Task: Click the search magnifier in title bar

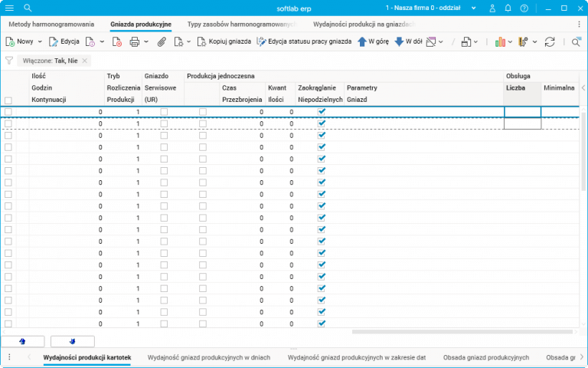Action: coord(28,8)
